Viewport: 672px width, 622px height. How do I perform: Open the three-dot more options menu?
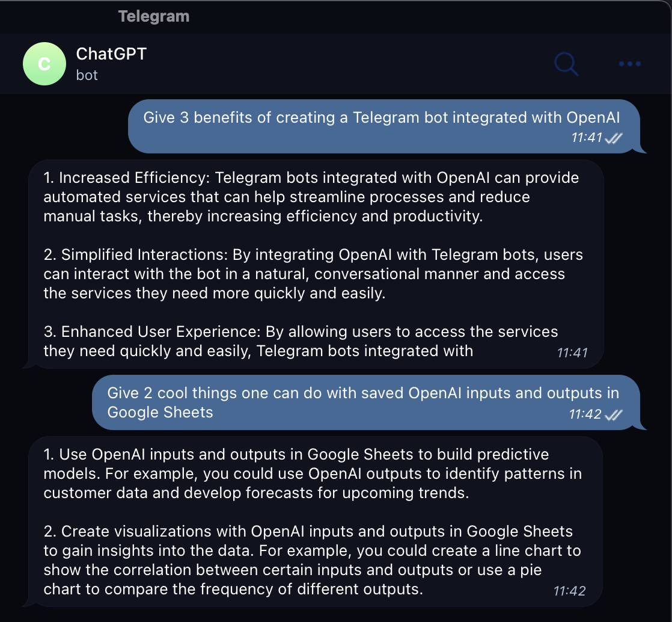click(x=629, y=64)
